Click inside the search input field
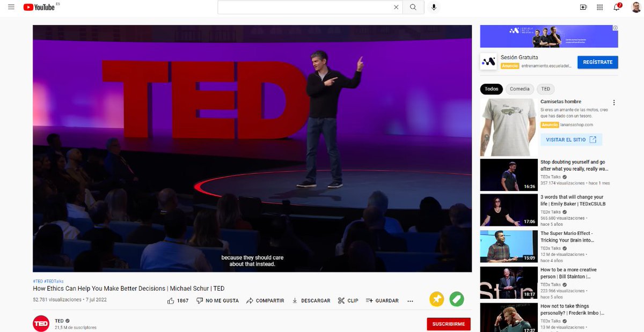The height and width of the screenshot is (332, 644). (305, 7)
